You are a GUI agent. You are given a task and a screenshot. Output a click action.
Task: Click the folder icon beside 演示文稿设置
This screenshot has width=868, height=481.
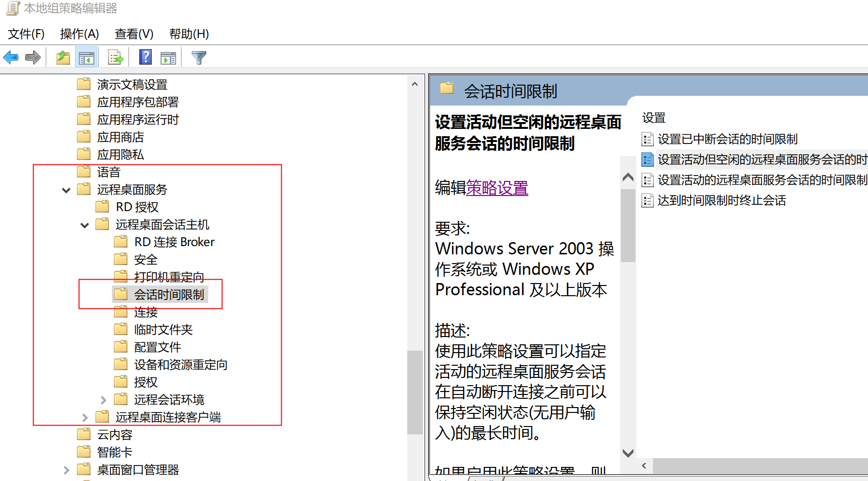point(84,84)
